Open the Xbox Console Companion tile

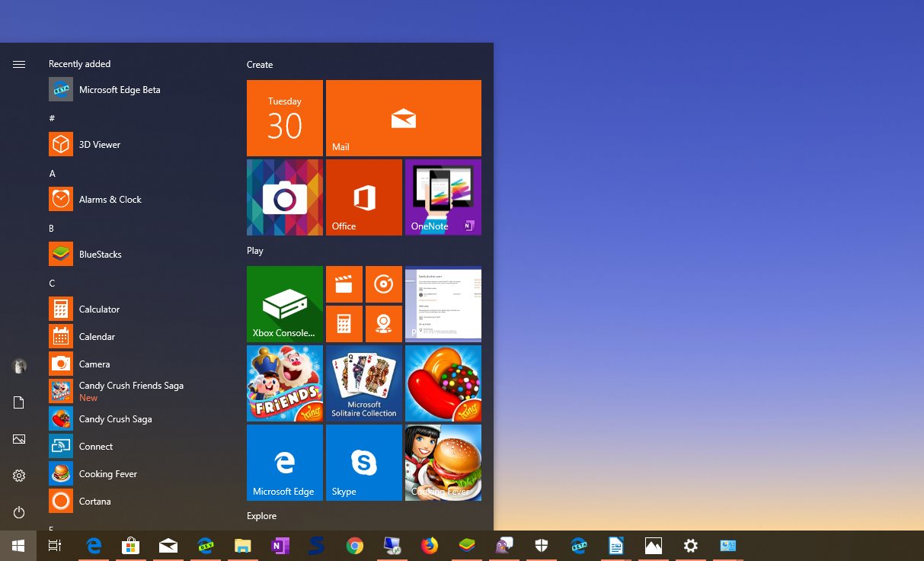[x=285, y=304]
